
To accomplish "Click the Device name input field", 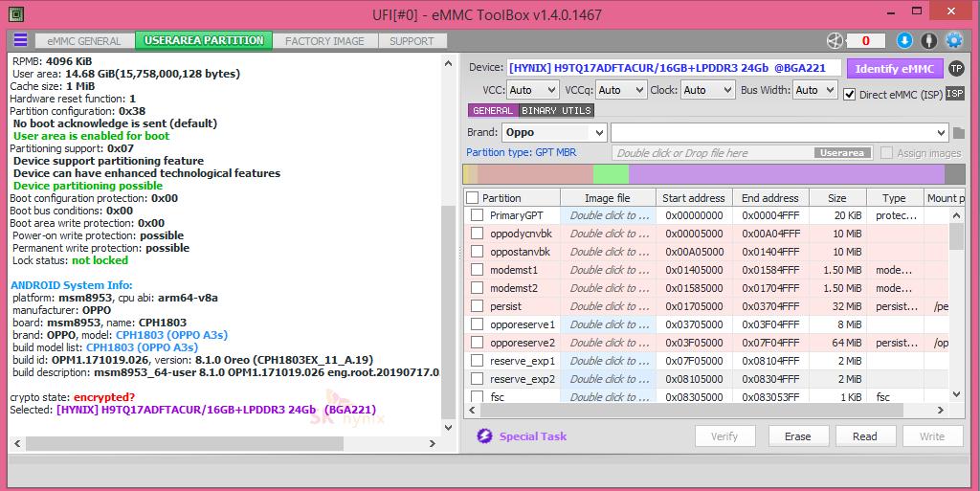I will tap(673, 68).
